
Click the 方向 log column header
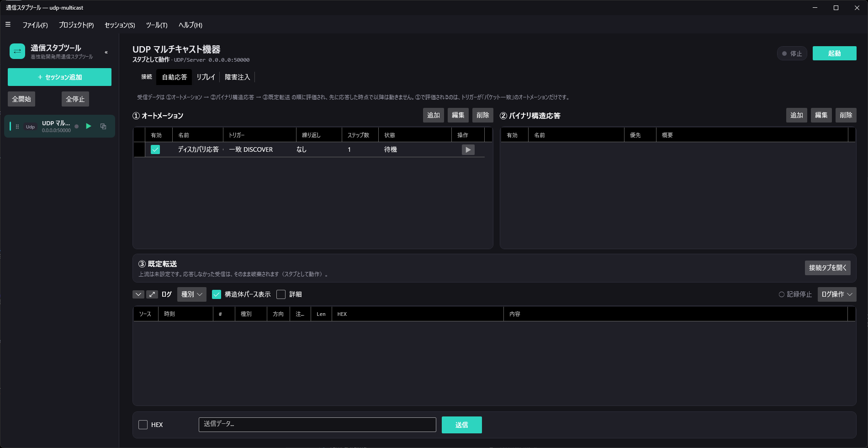tap(278, 314)
